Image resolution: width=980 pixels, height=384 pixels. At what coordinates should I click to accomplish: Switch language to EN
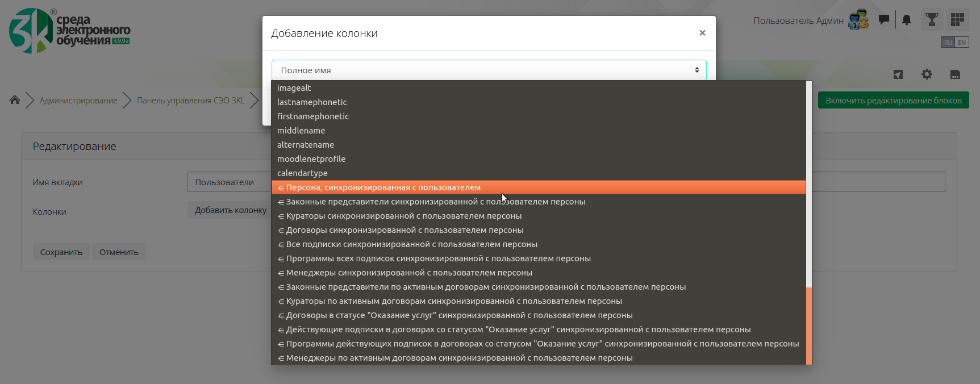[x=962, y=43]
